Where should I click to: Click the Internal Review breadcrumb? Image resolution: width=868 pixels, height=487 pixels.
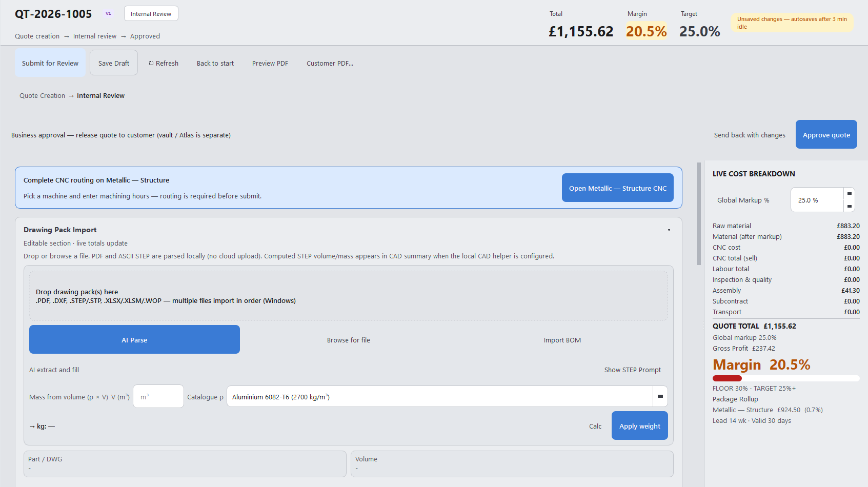(100, 95)
